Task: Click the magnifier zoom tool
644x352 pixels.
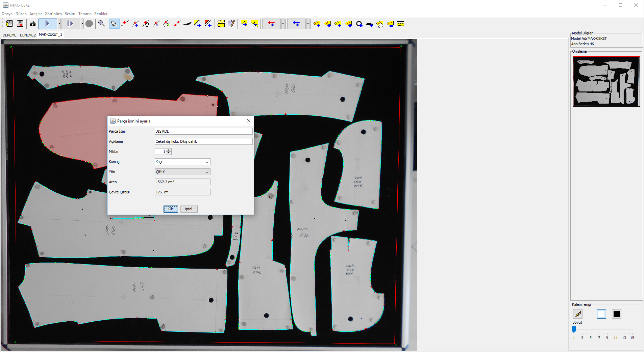Action: click(x=101, y=24)
